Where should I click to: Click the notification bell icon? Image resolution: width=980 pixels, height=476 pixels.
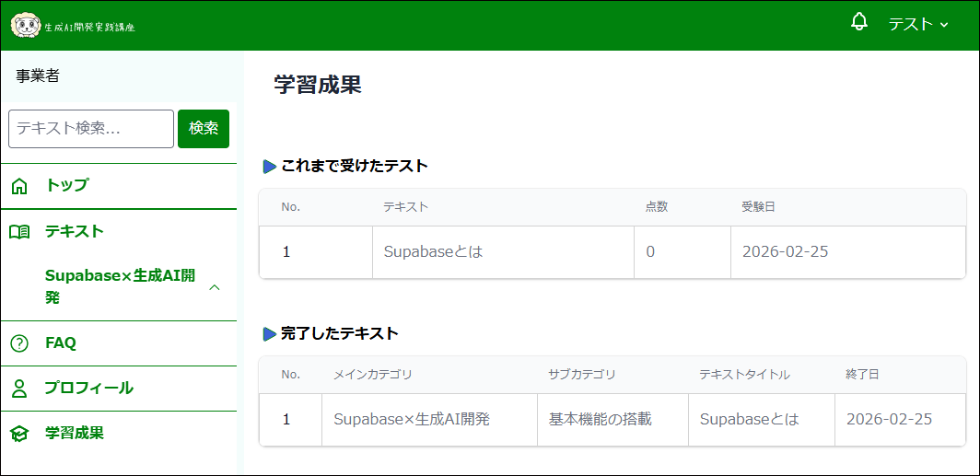coord(859,22)
